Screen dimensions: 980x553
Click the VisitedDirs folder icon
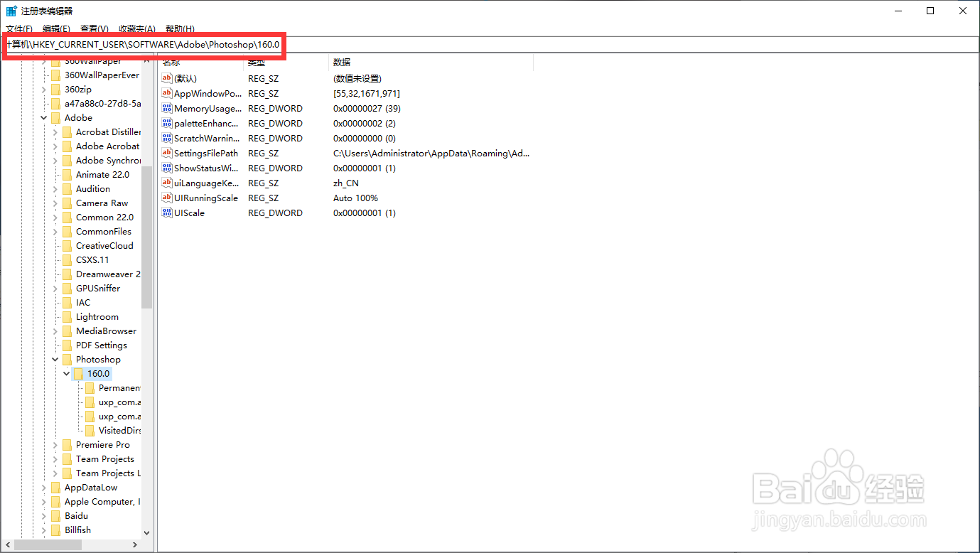point(90,431)
